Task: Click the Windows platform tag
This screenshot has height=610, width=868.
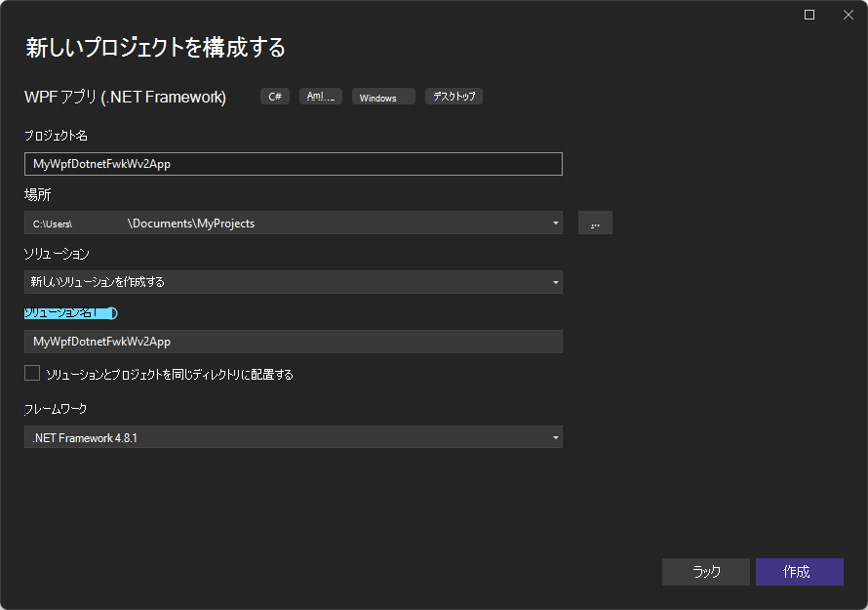Action: click(x=383, y=97)
